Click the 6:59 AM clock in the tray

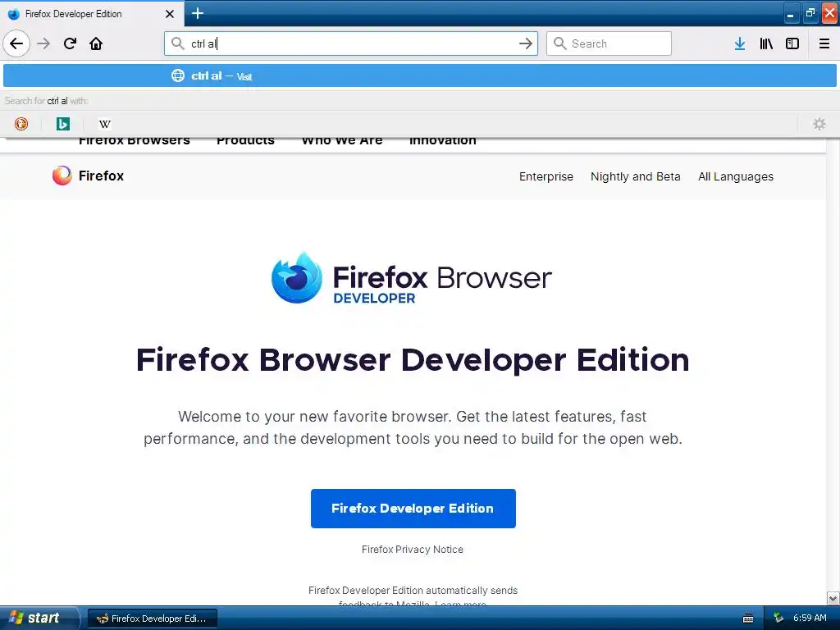[810, 618]
